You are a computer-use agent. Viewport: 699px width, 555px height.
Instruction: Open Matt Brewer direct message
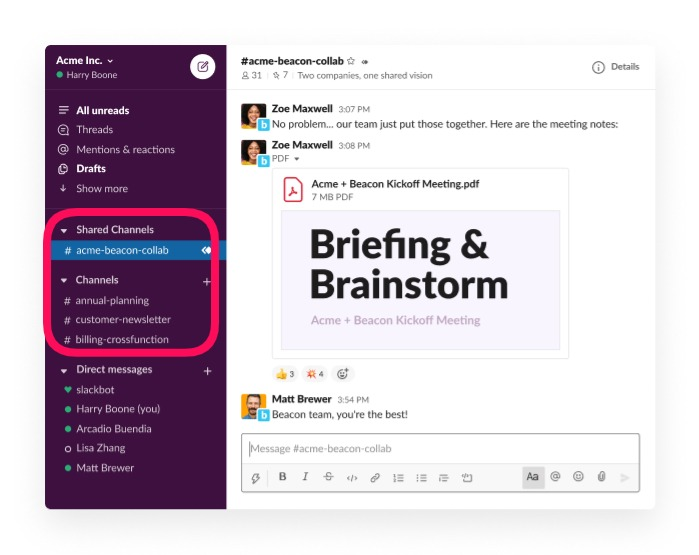(105, 468)
